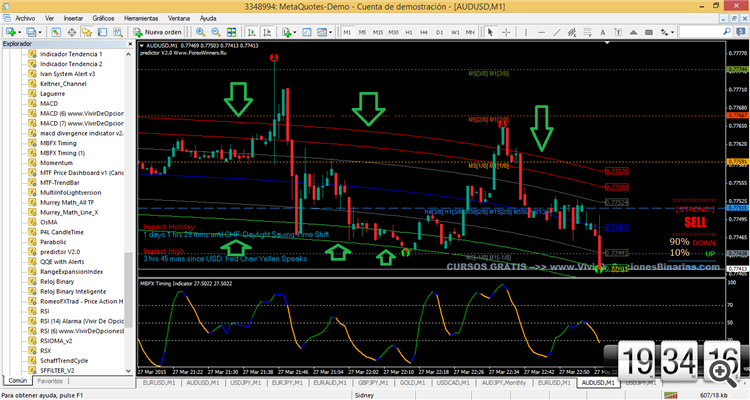The width and height of the screenshot is (750, 400).
Task: Select Keltner_Channel in the indicator list
Action: coord(63,84)
